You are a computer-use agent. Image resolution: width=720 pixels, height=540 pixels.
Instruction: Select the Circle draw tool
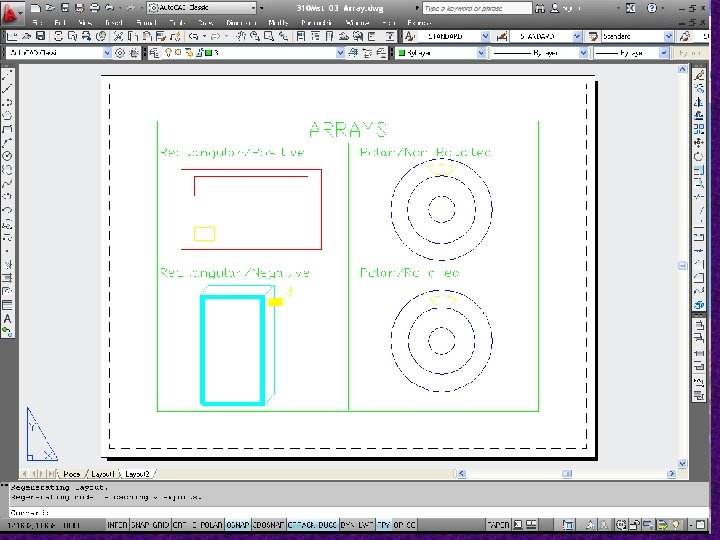coord(7,156)
